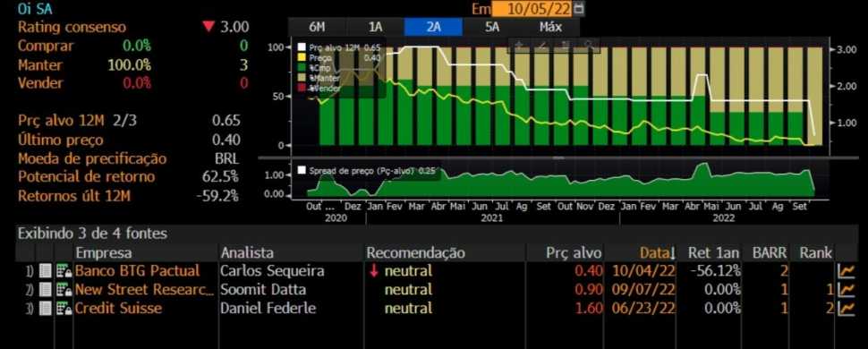Click the 1.60 target price for Credit Suisse
Viewport: 868px width, 349px height.
589,308
